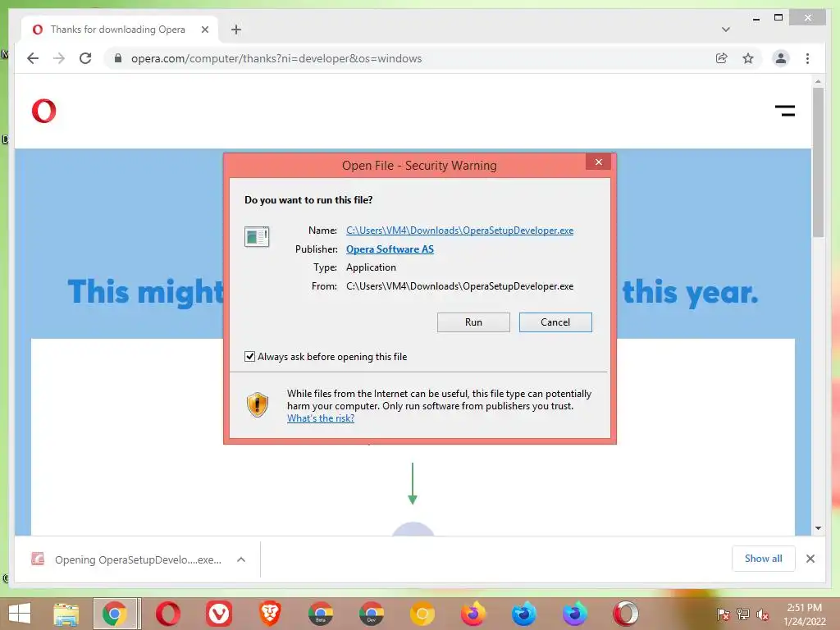Click the scrollbar down arrow
This screenshot has height=630, width=840.
pyautogui.click(x=818, y=528)
